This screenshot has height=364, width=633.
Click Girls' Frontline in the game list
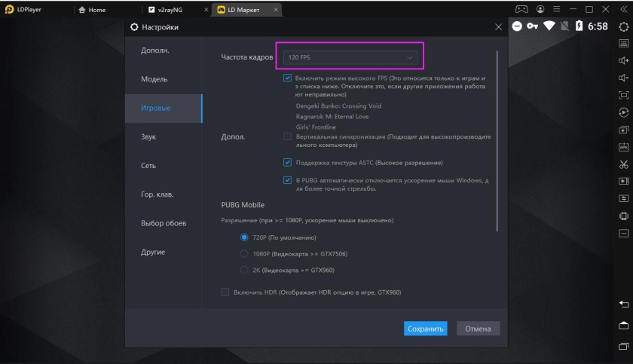click(x=316, y=127)
